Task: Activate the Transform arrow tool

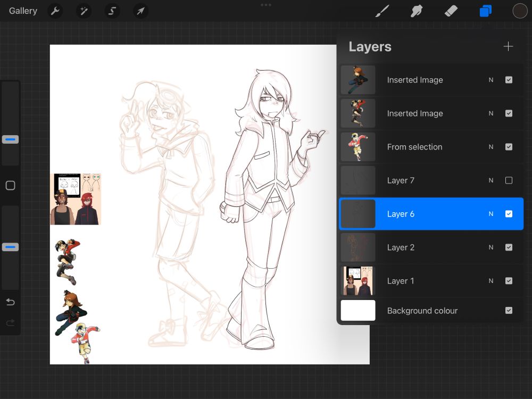Action: pos(140,11)
